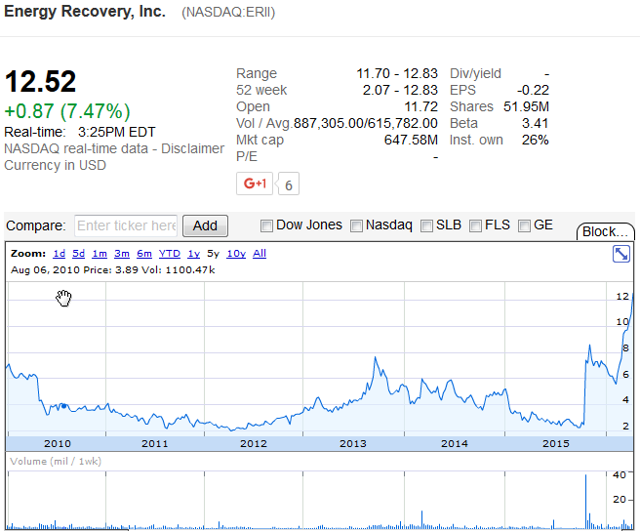Select the 5y zoom option

click(x=213, y=254)
